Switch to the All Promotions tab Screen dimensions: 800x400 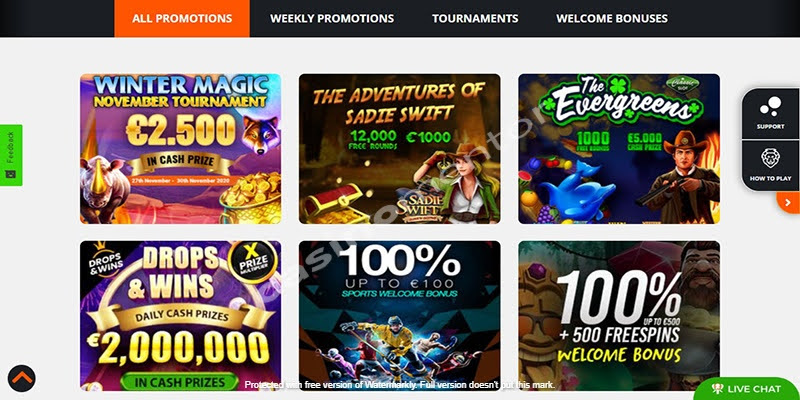[182, 19]
